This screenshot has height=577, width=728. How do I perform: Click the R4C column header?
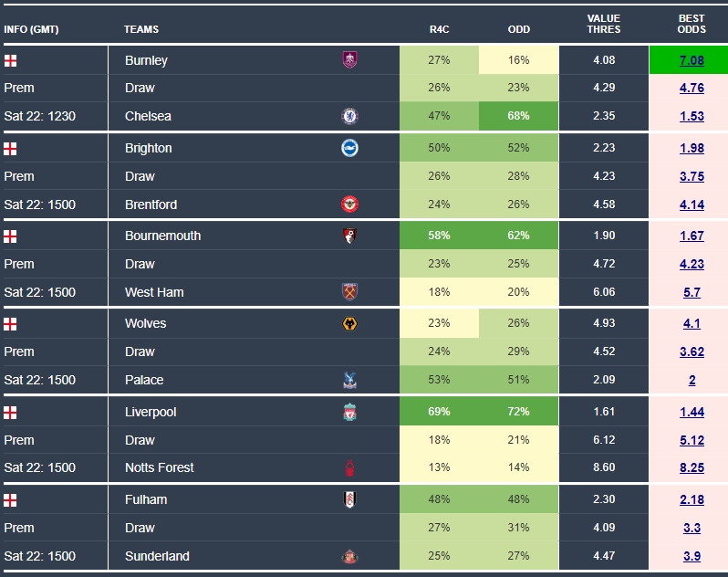point(439,29)
